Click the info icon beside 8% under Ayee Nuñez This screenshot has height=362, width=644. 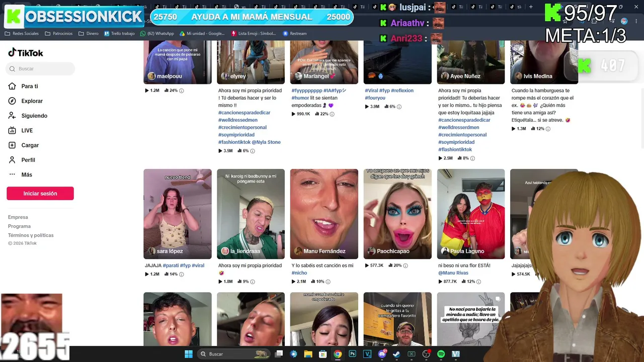(x=472, y=158)
